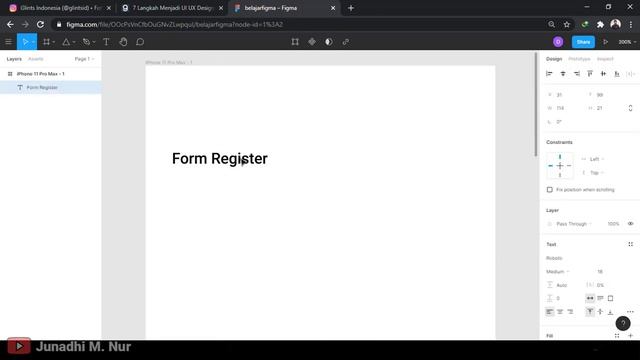This screenshot has width=640, height=360.
Task: Align selection left
Action: (x=549, y=74)
